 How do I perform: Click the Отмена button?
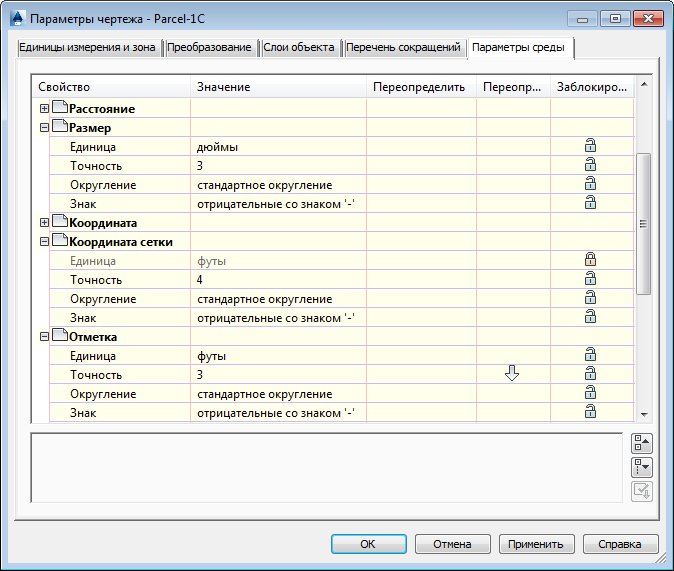click(x=453, y=544)
